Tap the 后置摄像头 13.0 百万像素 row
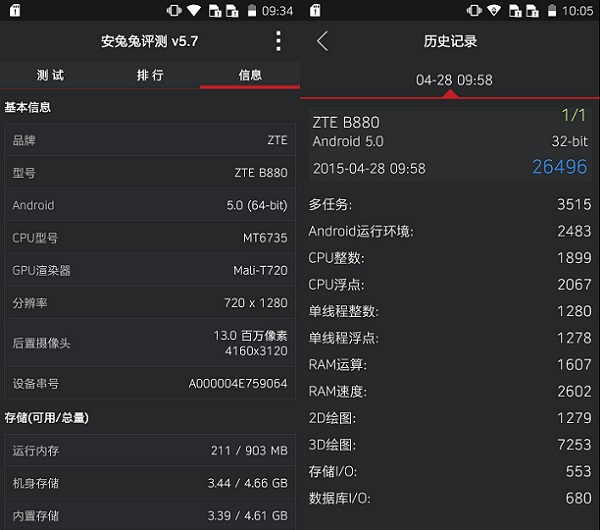Screen dimensions: 600x530 pyautogui.click(x=150, y=343)
